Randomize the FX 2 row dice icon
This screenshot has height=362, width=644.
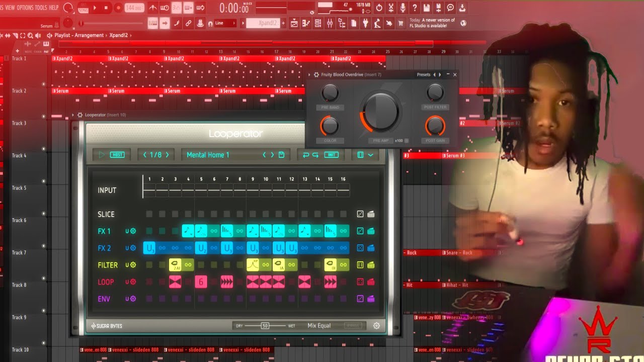[360, 248]
